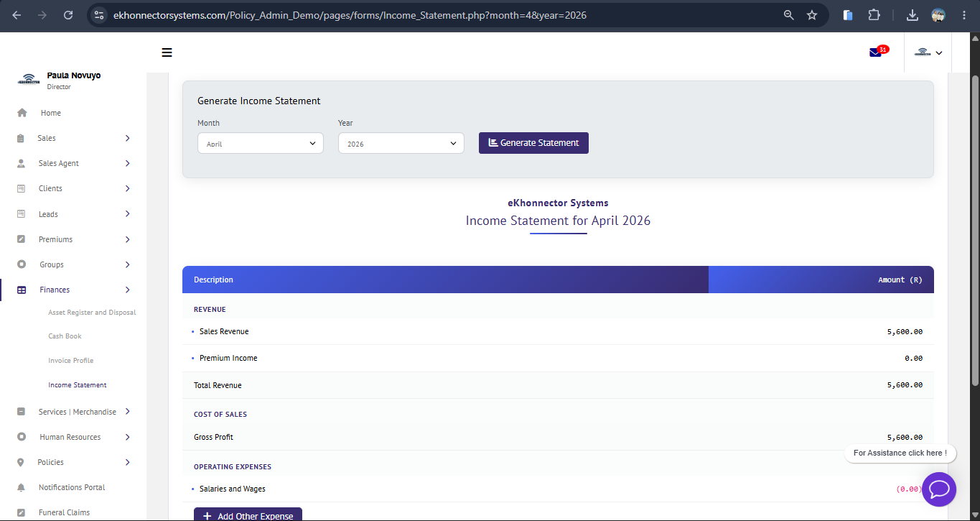The width and height of the screenshot is (980, 521).
Task: Expand the Human Resources chevron
Action: (127, 437)
